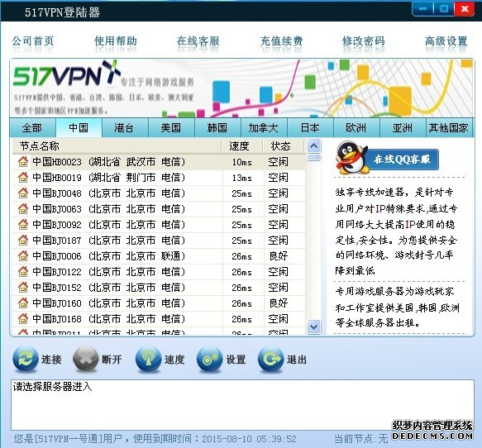Select row 中国HB0019 (湖北省 荆门市 电信)

click(159, 177)
